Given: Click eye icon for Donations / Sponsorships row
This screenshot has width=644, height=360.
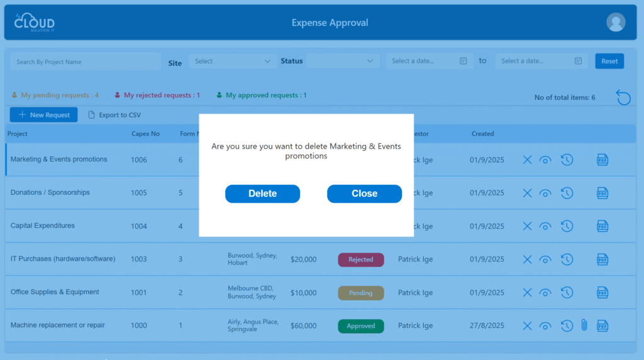Looking at the screenshot, I should [545, 193].
